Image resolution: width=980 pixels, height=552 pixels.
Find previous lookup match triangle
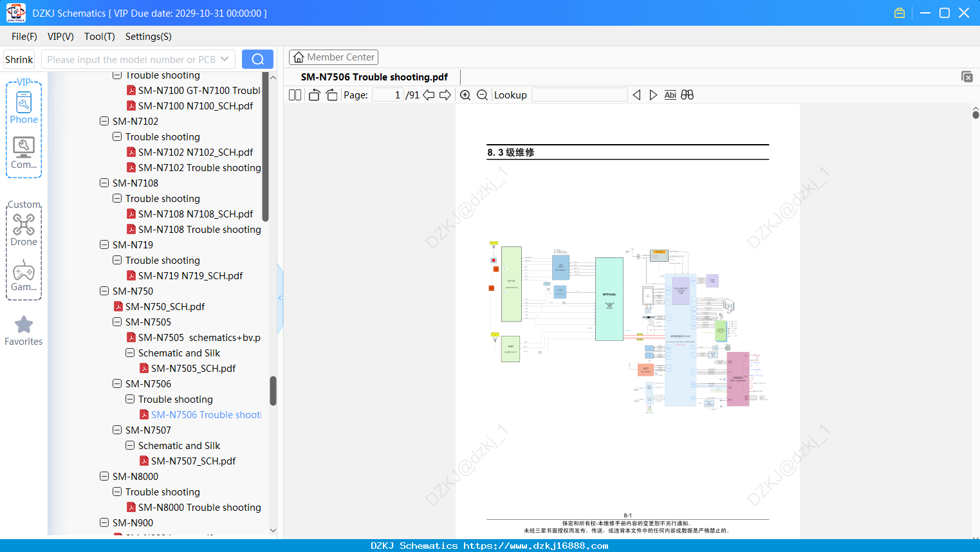[x=636, y=95]
